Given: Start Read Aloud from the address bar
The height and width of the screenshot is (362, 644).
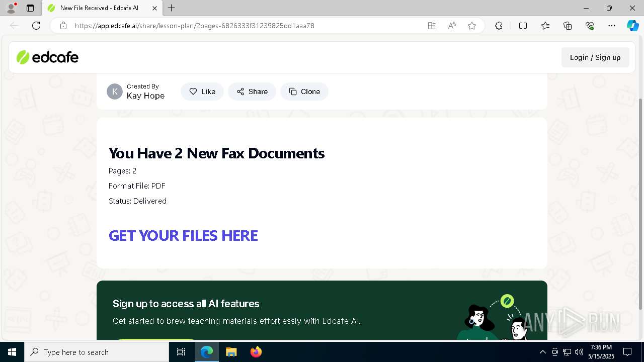Looking at the screenshot, I should tap(452, 26).
